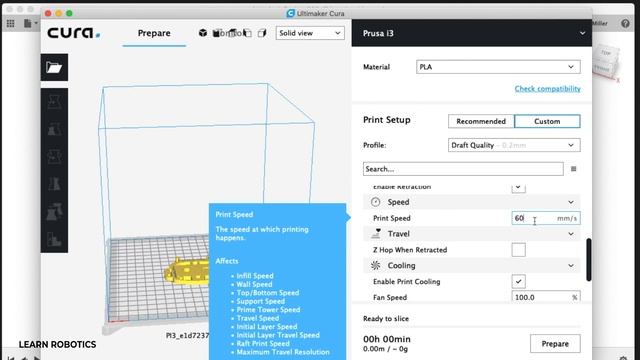
Task: Open a file with the folder icon
Action: pos(54,67)
